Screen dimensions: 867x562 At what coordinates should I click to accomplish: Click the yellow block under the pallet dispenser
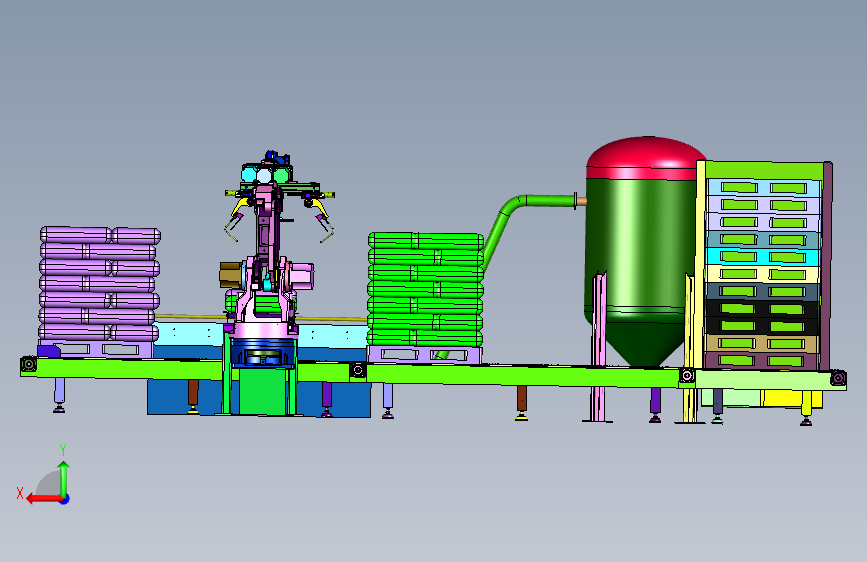pos(792,398)
